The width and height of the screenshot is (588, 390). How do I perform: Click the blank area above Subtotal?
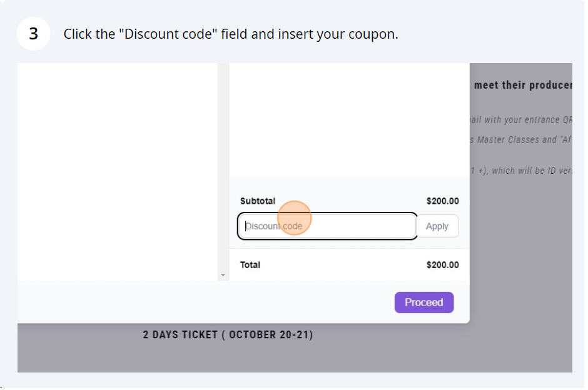point(349,119)
